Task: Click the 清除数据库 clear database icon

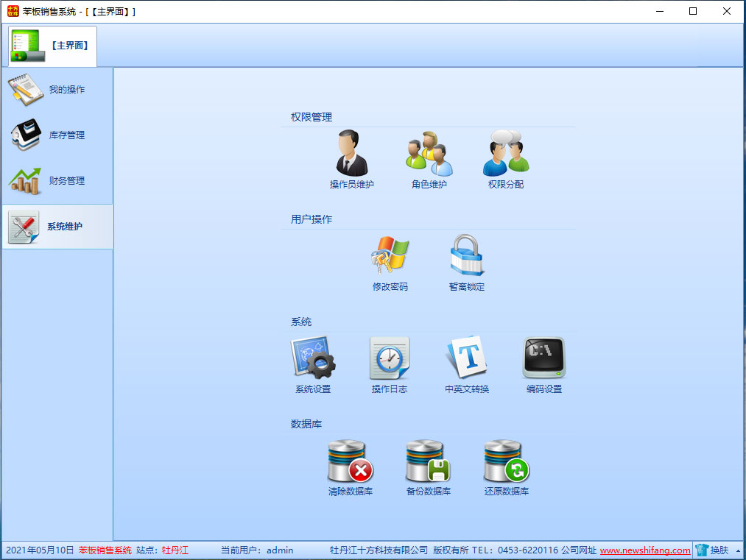Action: pyautogui.click(x=351, y=461)
